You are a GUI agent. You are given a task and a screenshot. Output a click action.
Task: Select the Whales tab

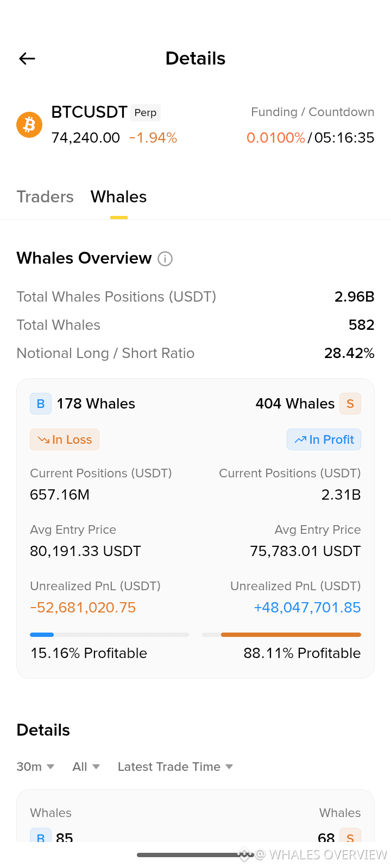tap(119, 196)
